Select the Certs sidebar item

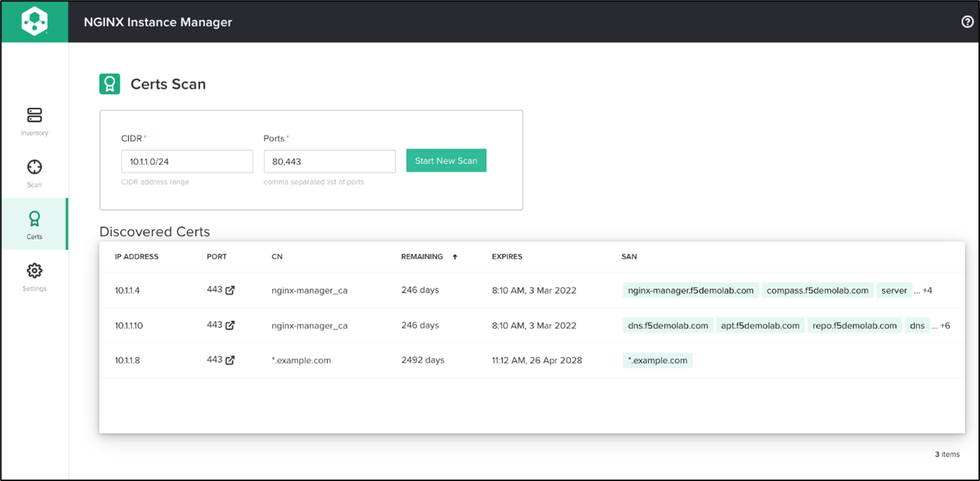(x=34, y=224)
